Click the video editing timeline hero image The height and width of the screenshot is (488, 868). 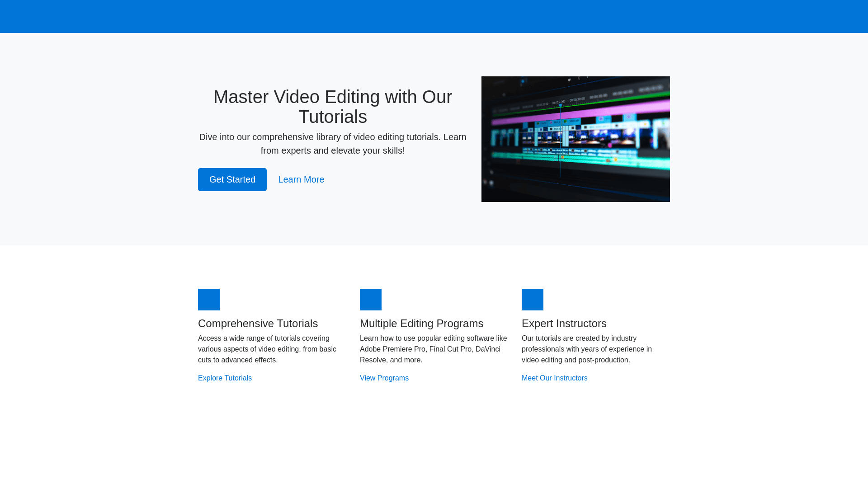pos(576,139)
